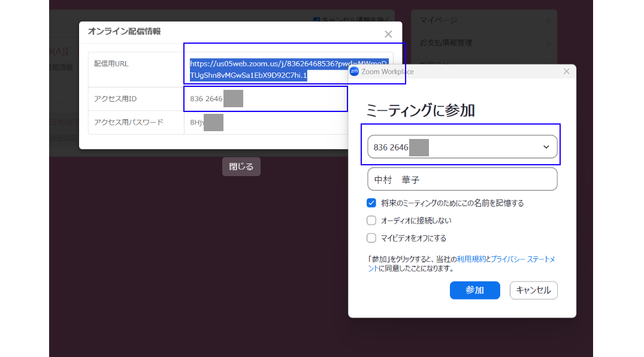The width and height of the screenshot is (644, 357).
Task: Uncheck 将来のミーティングのためにこの名前を記憶する
Action: (371, 203)
